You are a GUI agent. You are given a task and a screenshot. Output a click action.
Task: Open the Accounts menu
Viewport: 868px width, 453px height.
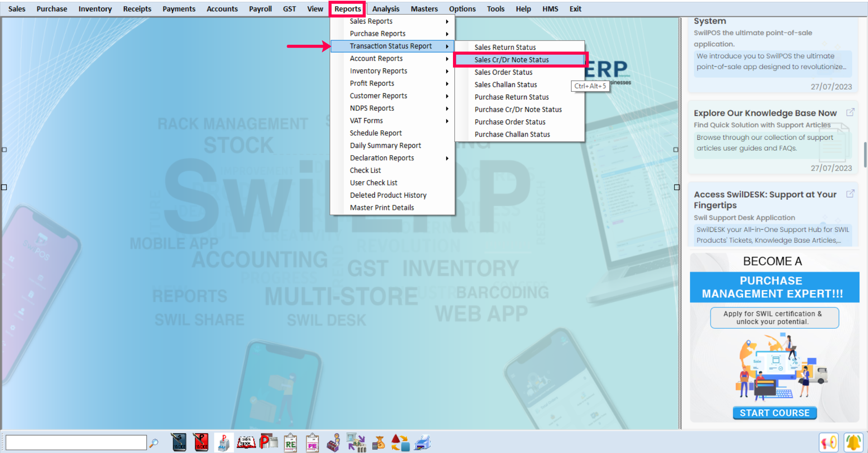pyautogui.click(x=222, y=9)
